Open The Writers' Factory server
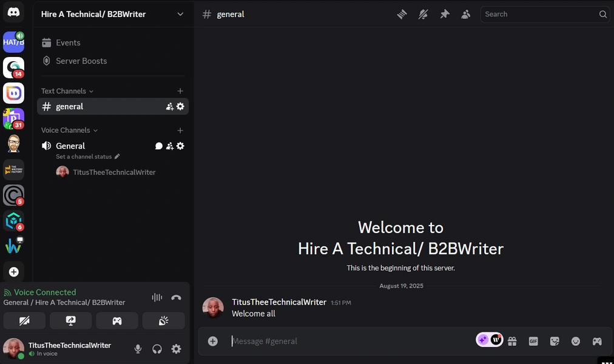Screen dimensions: 614x364 [x=14, y=169]
